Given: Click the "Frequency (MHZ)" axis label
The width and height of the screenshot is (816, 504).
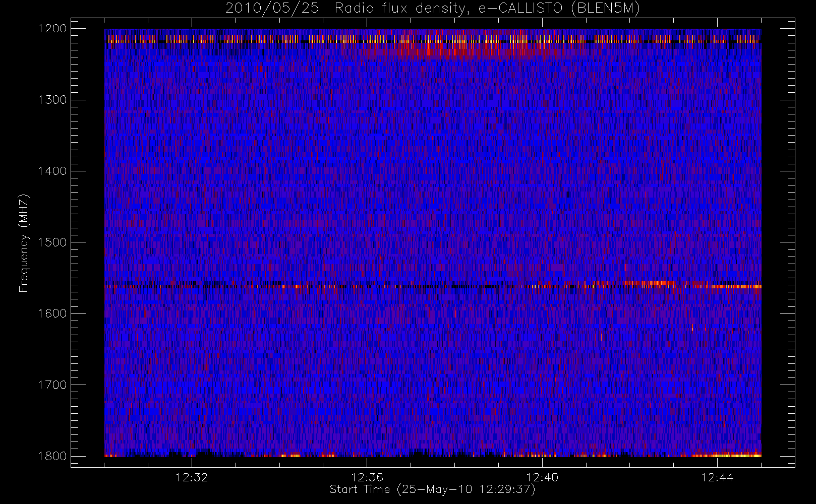Looking at the screenshot, I should coord(24,243).
